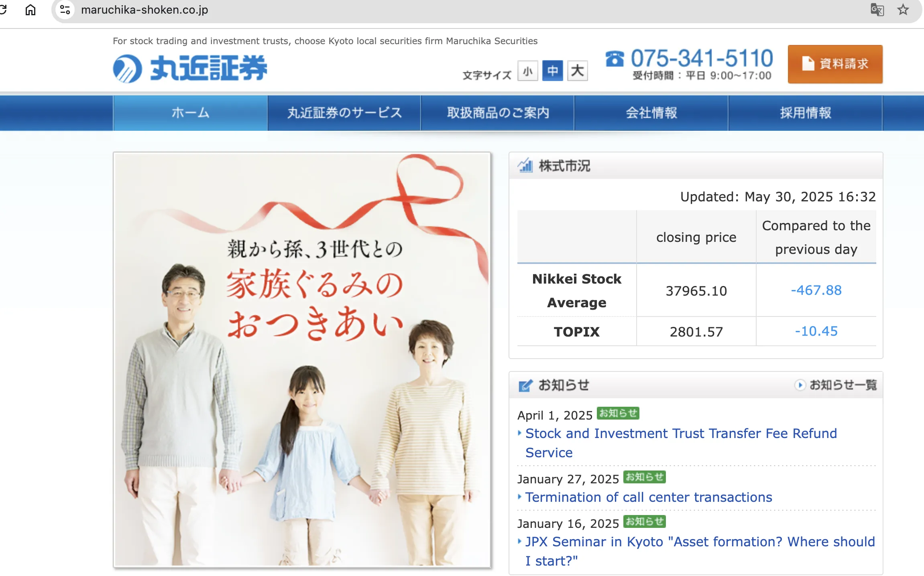The image size is (924, 576).
Task: Reload the page with the refresh icon
Action: 2,10
